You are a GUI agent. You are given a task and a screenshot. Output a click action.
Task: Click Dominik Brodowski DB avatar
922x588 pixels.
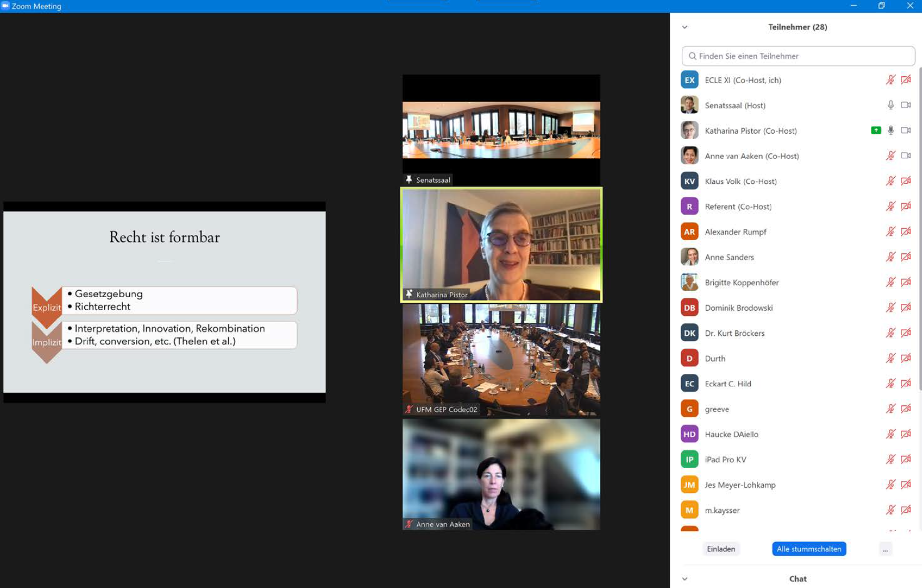pyautogui.click(x=689, y=307)
